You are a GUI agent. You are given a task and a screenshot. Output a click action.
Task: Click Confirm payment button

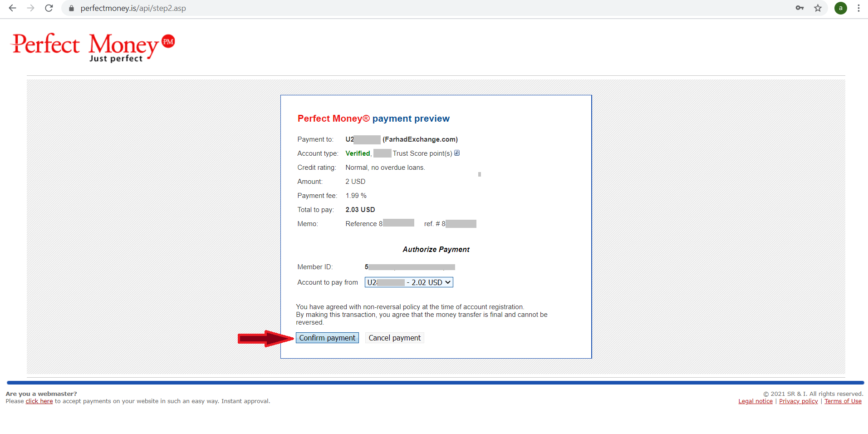point(327,338)
